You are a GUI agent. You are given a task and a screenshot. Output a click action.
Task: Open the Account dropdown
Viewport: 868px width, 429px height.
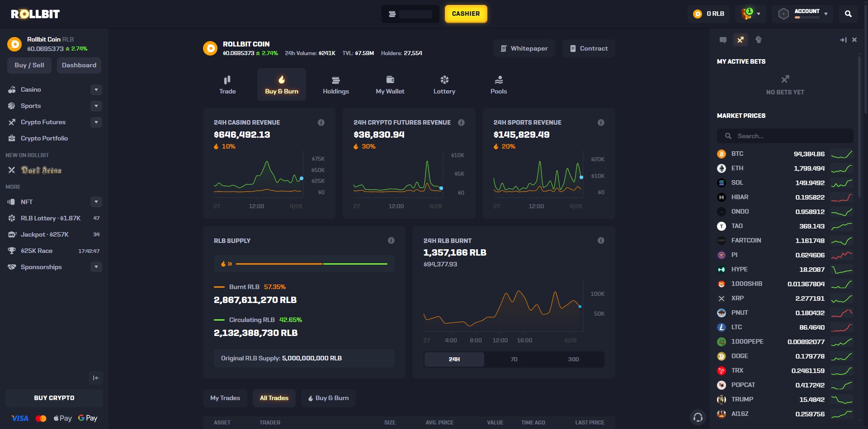point(803,14)
